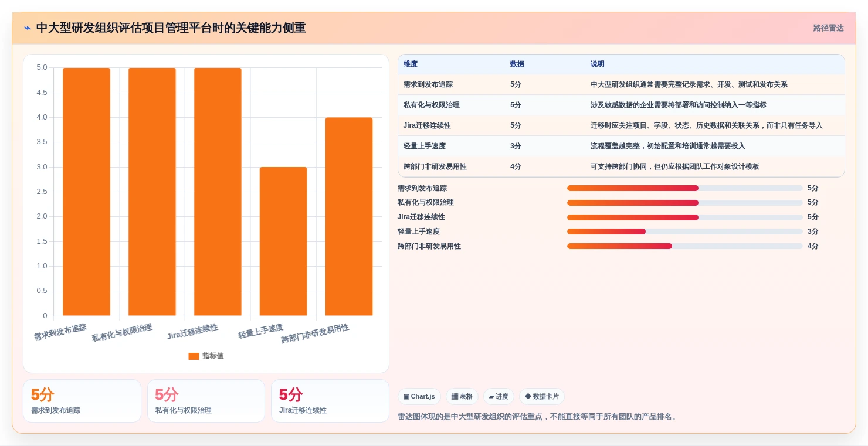Select the Chart.js tag chip
Viewport: 868px width, 446px height.
[x=419, y=397]
